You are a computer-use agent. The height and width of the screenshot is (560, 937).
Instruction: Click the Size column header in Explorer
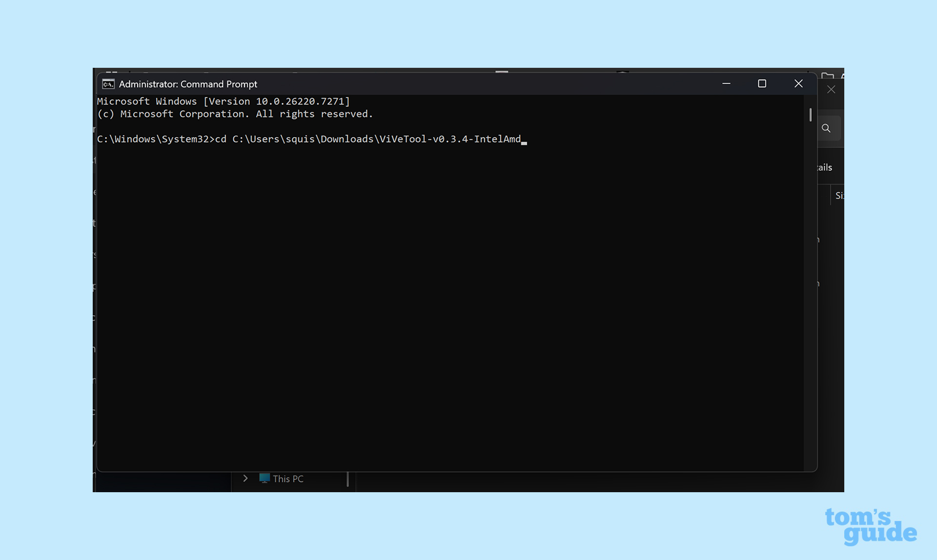tap(839, 196)
